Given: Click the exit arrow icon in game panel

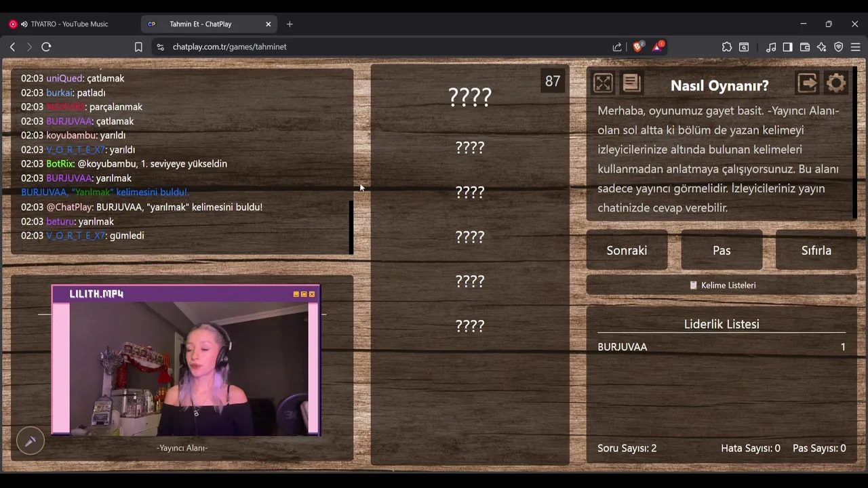Looking at the screenshot, I should [x=807, y=83].
